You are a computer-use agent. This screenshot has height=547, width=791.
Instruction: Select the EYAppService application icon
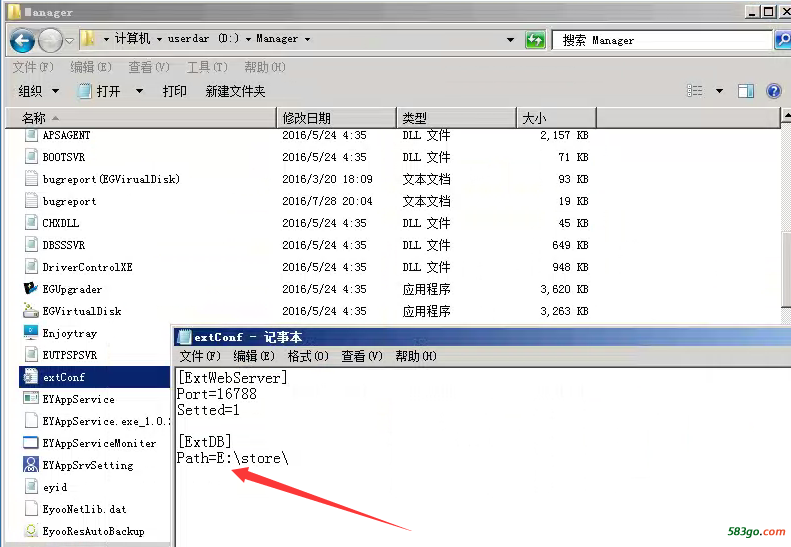tap(31, 398)
